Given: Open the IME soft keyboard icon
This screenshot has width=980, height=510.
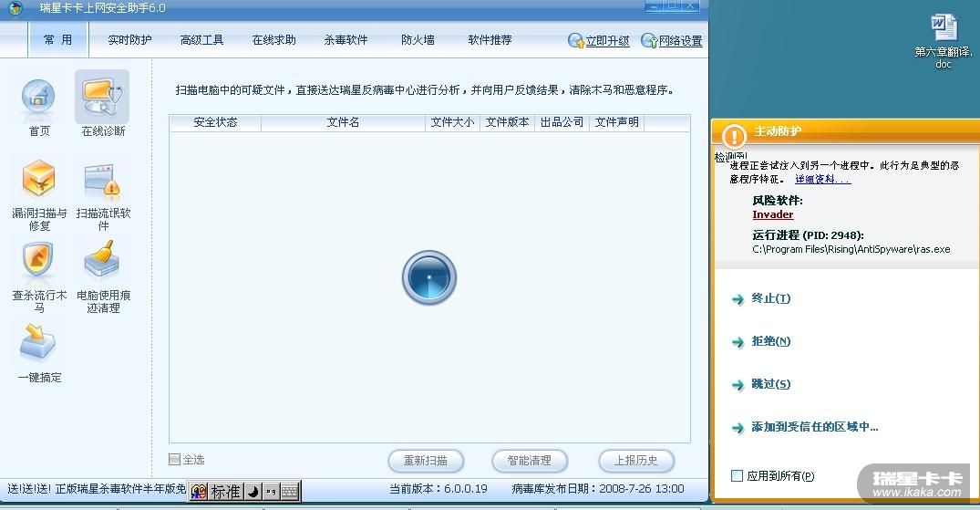Looking at the screenshot, I should point(289,491).
